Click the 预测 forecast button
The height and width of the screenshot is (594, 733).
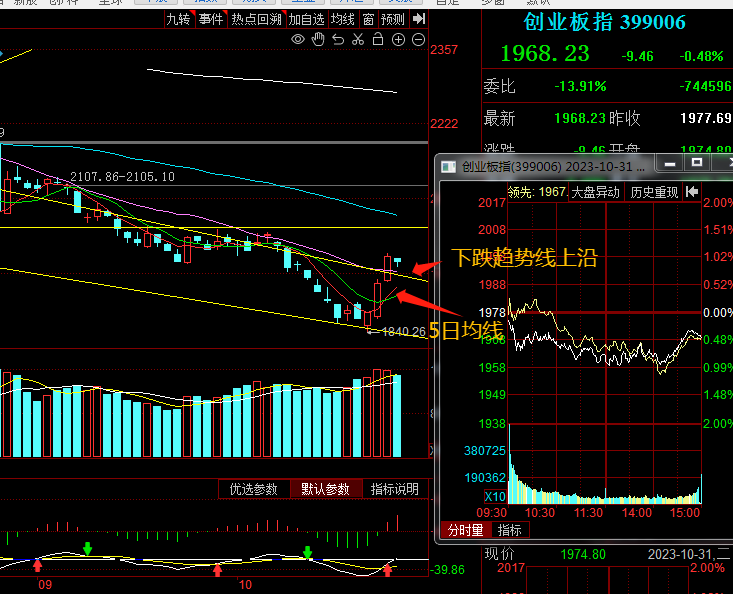pyautogui.click(x=393, y=19)
